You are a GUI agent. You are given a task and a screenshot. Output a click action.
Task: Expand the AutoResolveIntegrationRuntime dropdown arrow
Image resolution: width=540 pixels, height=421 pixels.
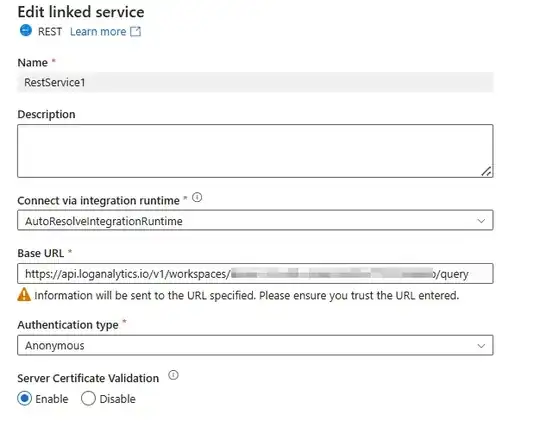tap(481, 220)
